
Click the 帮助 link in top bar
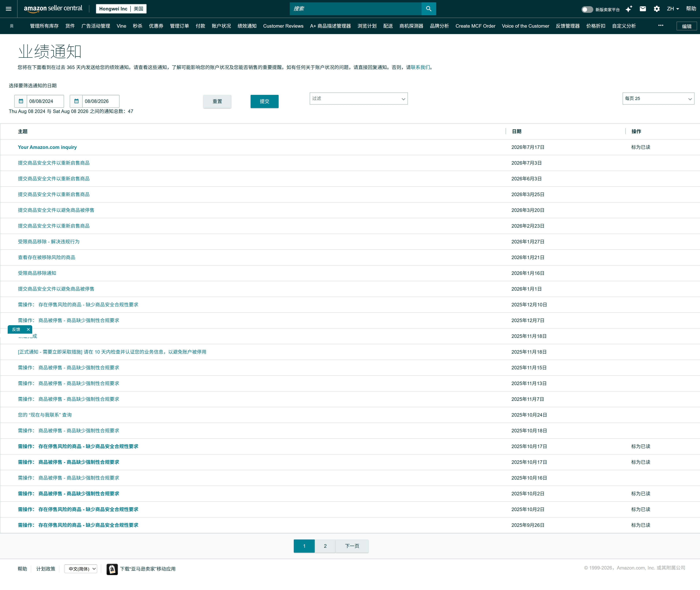pos(691,9)
